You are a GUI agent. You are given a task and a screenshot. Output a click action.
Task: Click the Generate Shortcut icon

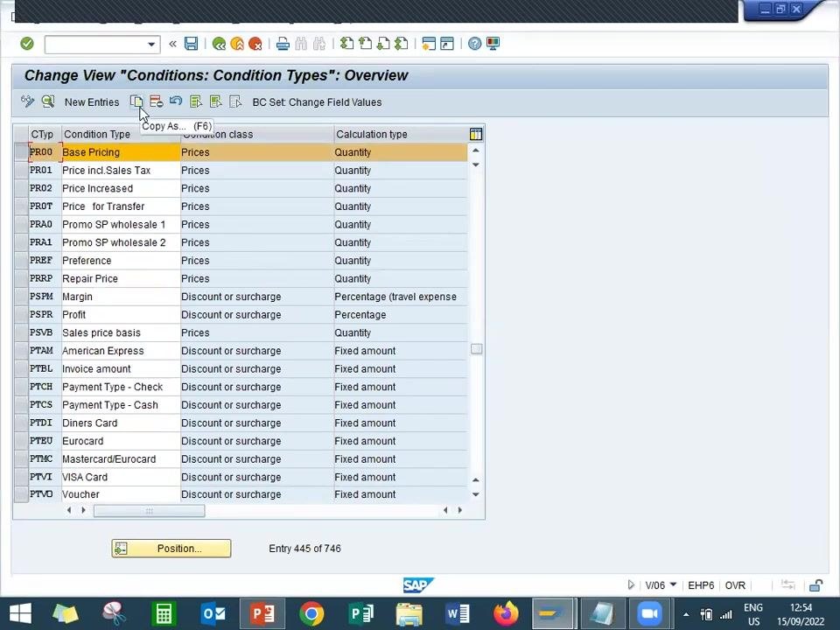pyautogui.click(x=447, y=44)
